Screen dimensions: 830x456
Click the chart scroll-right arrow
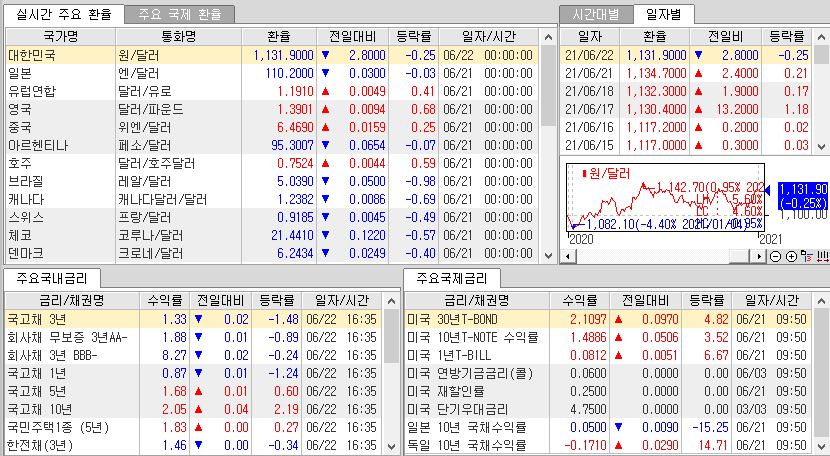coord(759,257)
